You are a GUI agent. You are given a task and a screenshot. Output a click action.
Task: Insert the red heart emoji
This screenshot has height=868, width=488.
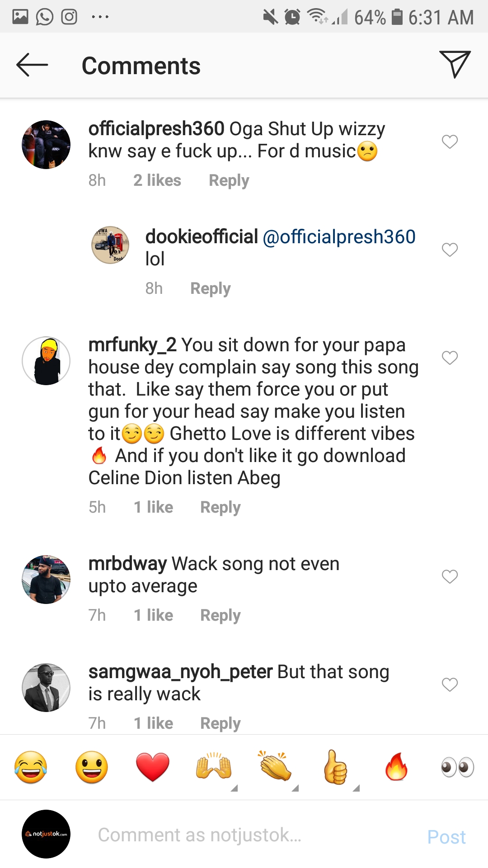(x=153, y=767)
